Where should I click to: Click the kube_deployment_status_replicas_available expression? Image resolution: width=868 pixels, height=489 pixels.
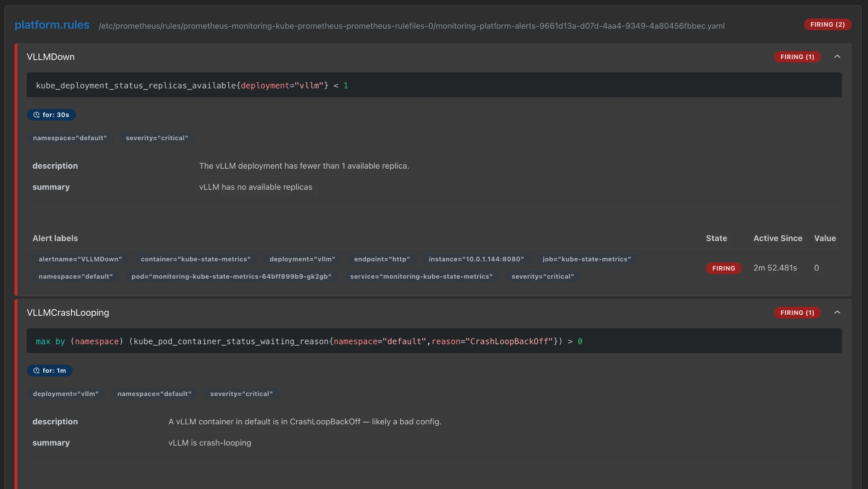coord(192,85)
